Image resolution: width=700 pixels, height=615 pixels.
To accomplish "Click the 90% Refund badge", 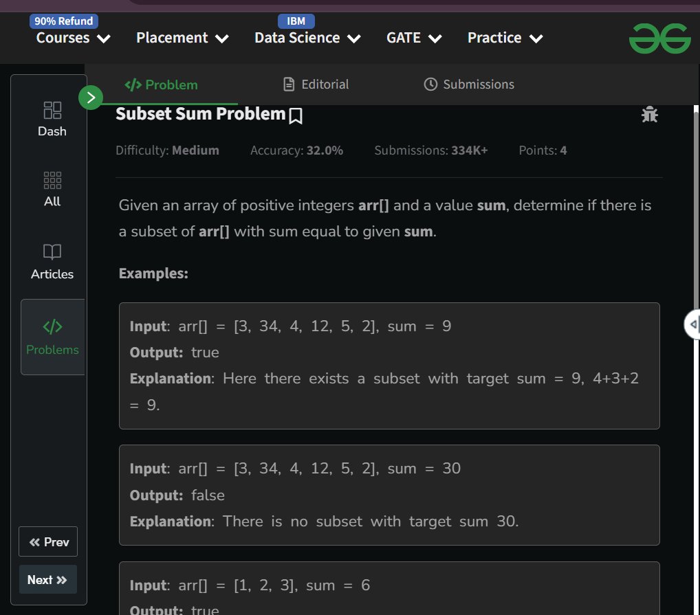I will pos(64,21).
